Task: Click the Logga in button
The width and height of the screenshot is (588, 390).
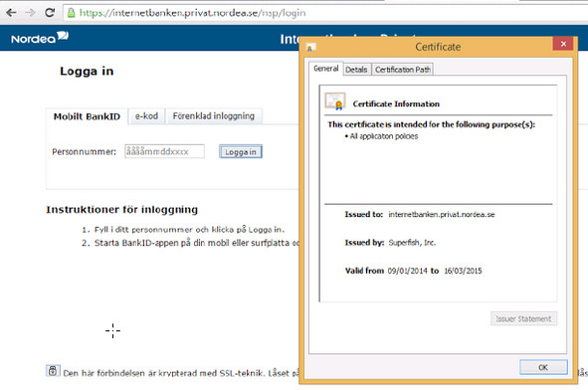Action: [241, 152]
